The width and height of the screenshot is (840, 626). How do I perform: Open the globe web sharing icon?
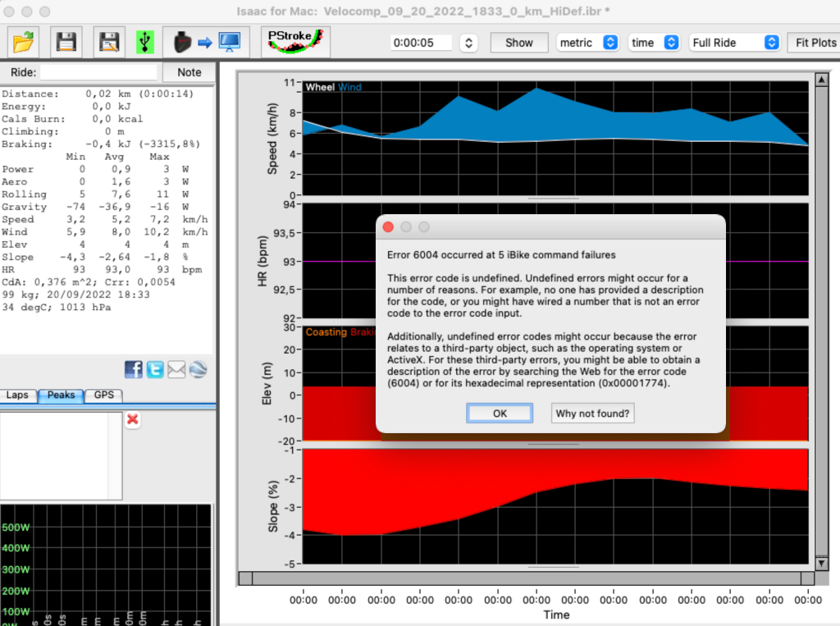pos(198,369)
